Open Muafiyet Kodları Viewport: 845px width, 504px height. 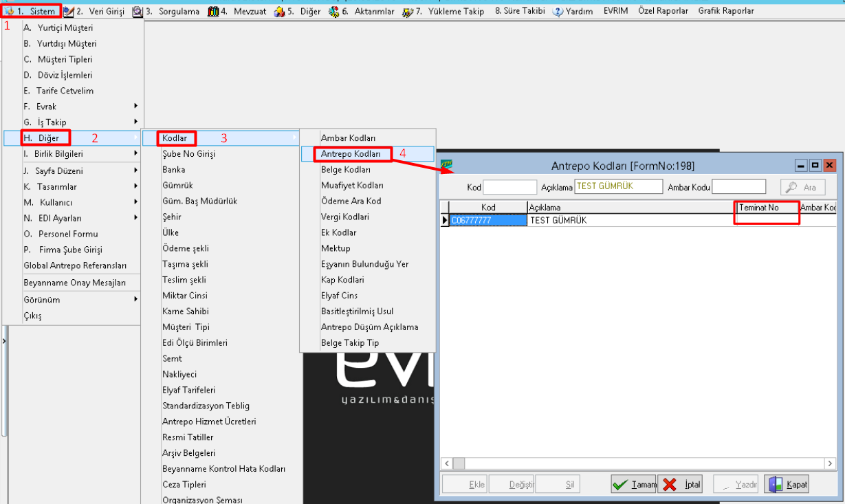point(368,185)
